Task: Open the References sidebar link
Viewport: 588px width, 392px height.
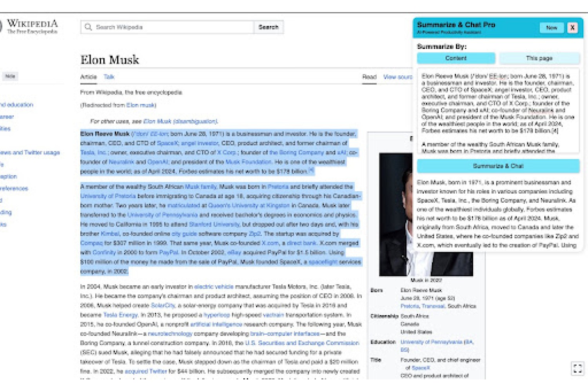Action: (14, 189)
